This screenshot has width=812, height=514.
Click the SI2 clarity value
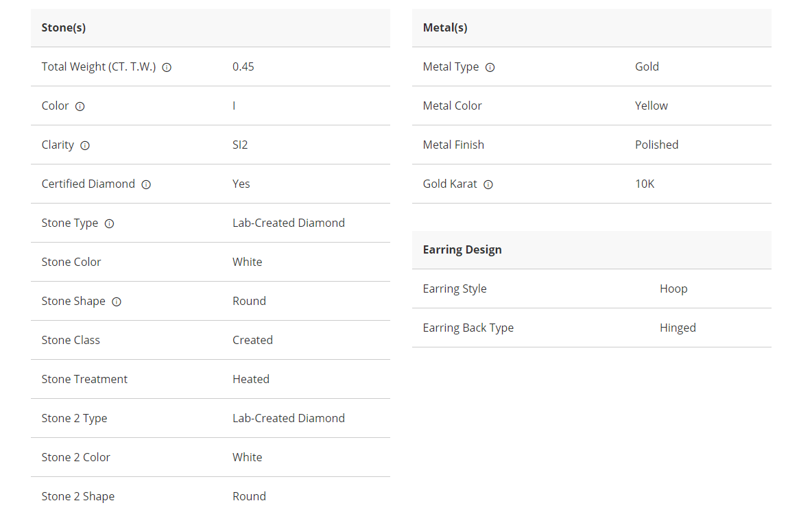tap(240, 145)
